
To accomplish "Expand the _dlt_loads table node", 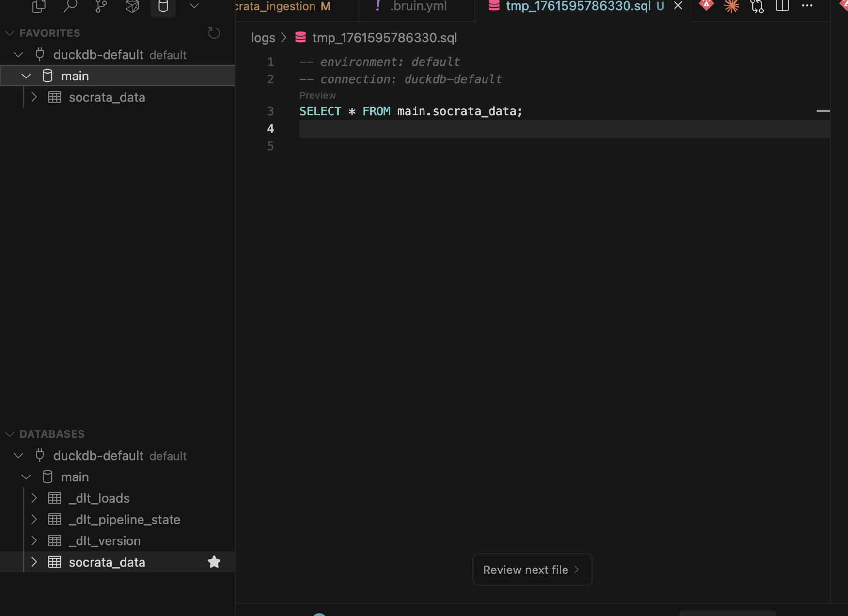I will [34, 498].
